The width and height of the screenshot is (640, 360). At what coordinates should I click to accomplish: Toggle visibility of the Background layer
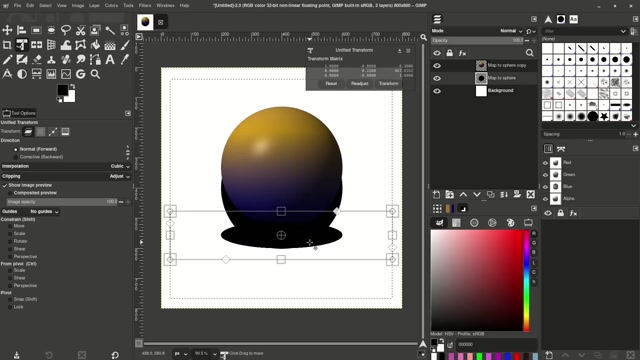click(437, 91)
